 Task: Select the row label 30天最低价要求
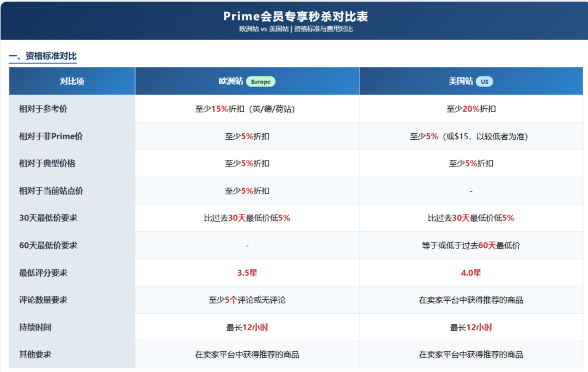[x=48, y=218]
